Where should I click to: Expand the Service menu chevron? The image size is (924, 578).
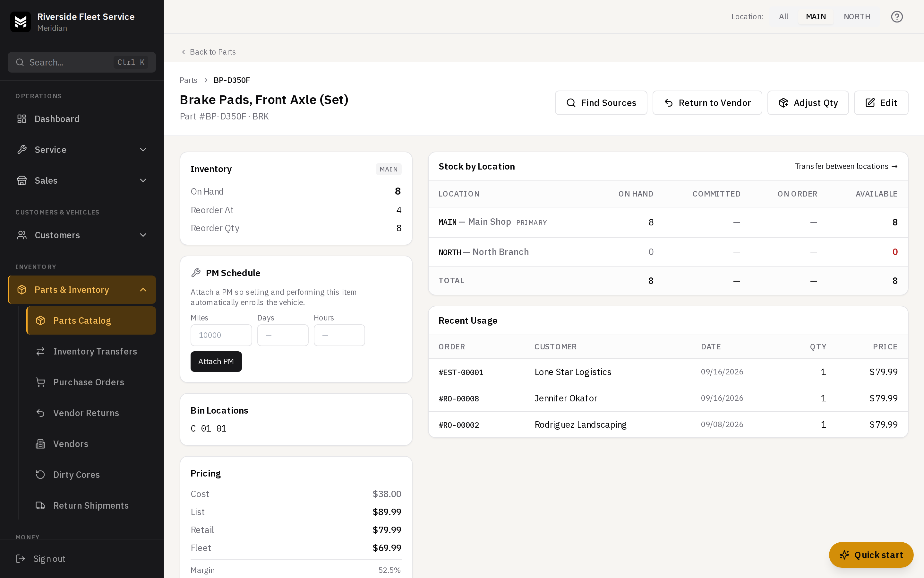click(x=143, y=149)
